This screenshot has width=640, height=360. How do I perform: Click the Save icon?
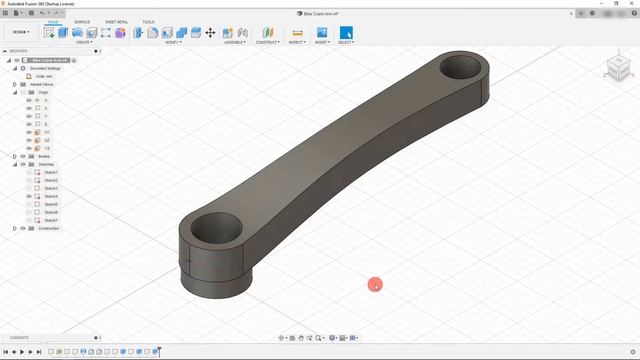[31, 13]
